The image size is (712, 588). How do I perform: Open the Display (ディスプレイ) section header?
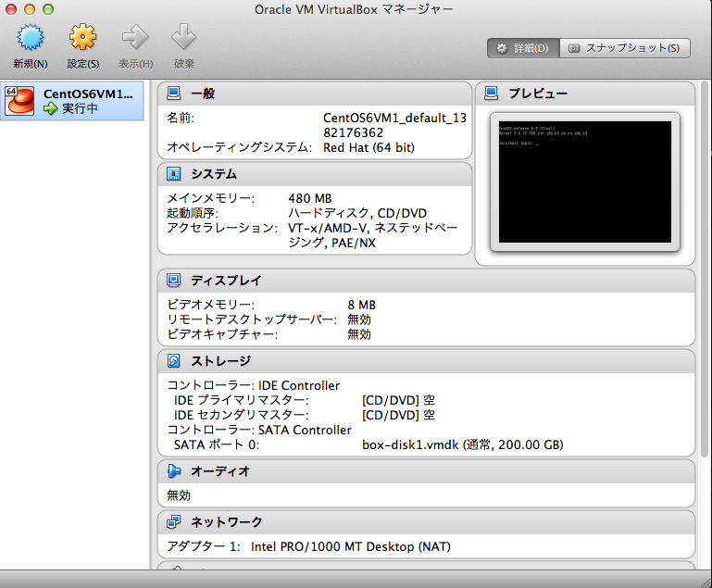point(426,281)
